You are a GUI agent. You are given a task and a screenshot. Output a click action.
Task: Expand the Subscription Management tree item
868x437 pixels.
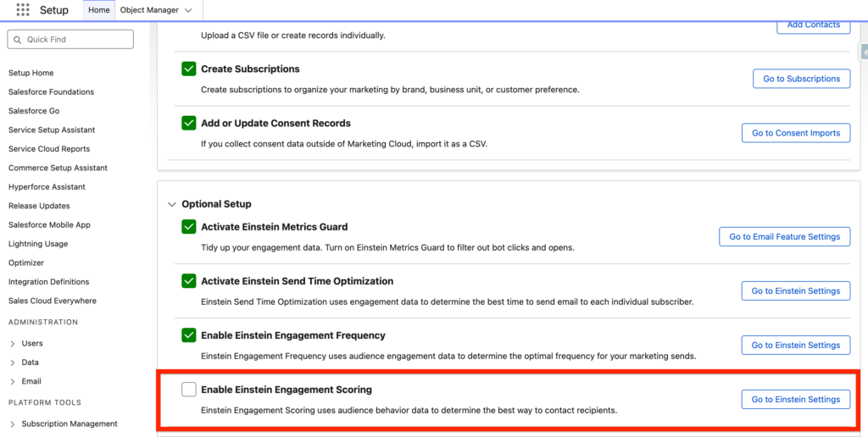click(13, 424)
